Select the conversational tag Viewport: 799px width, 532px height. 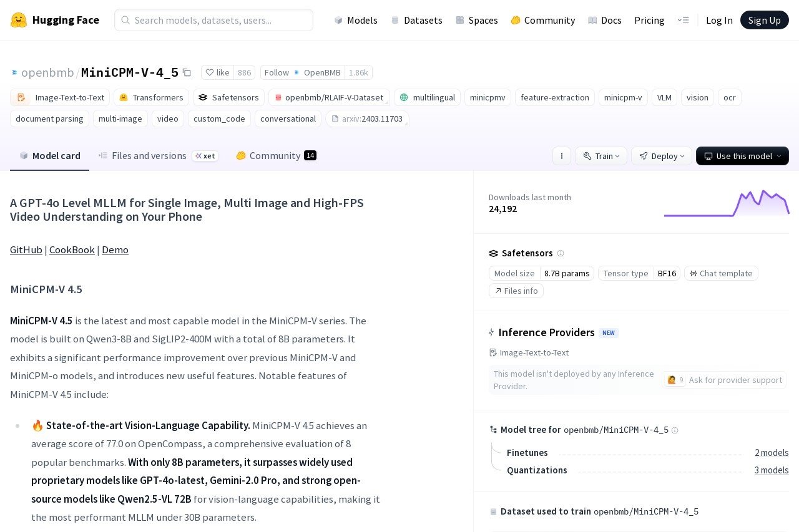pyautogui.click(x=288, y=118)
